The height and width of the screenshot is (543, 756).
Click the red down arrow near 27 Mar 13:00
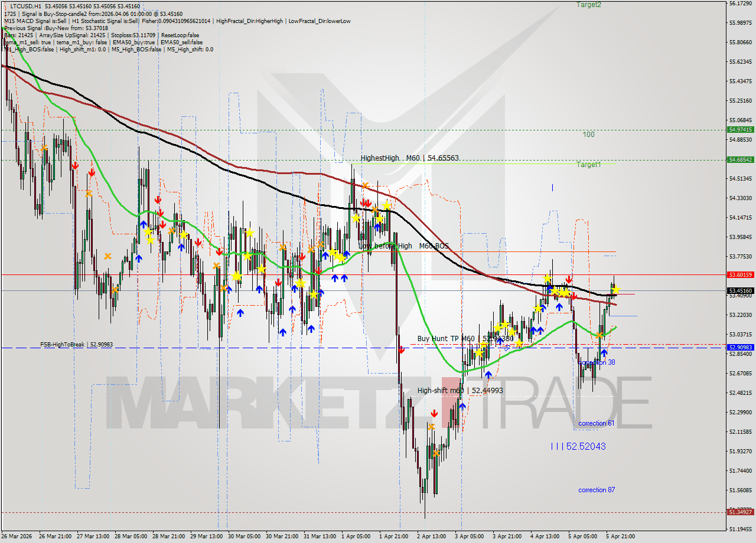(x=92, y=173)
